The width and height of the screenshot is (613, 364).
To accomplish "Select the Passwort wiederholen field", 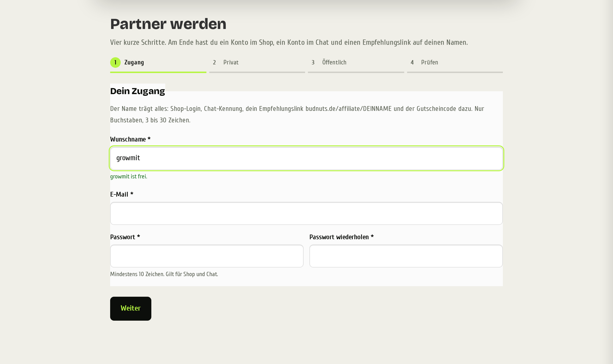I will (x=406, y=256).
